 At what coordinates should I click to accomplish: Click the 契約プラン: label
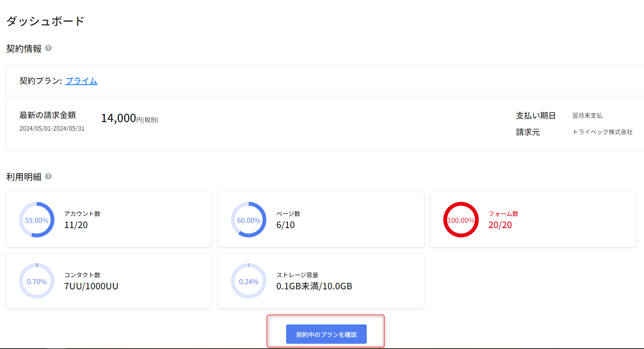(41, 81)
